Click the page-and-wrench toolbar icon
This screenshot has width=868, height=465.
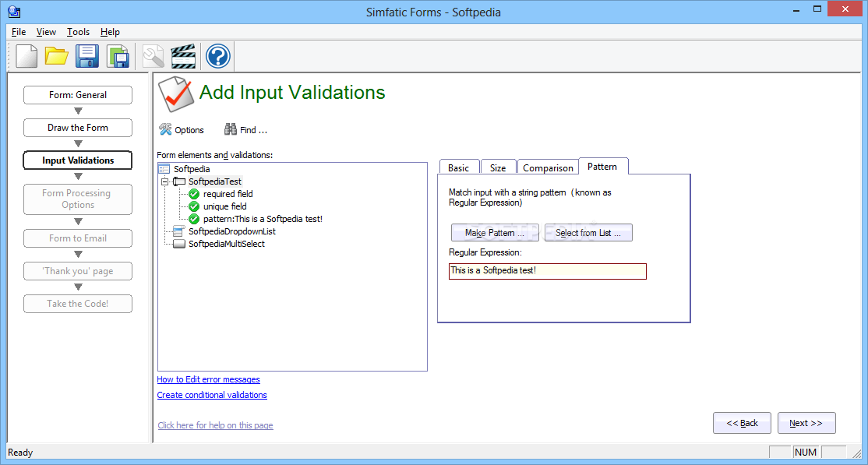pyautogui.click(x=153, y=56)
